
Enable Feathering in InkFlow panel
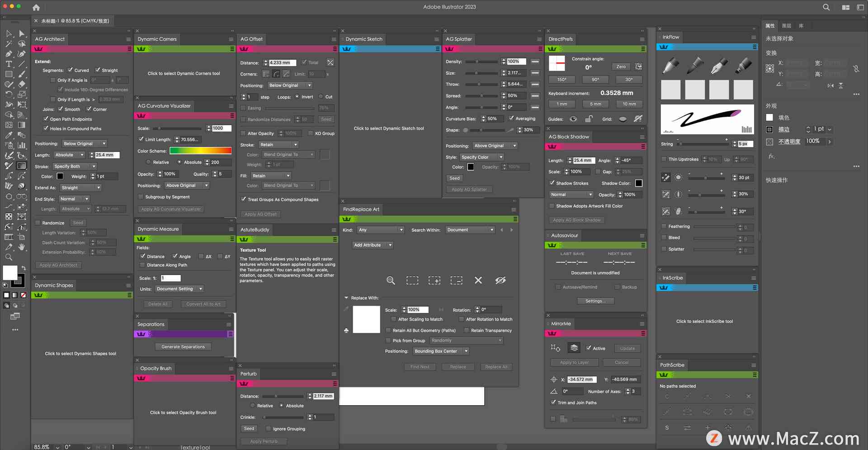pyautogui.click(x=664, y=226)
